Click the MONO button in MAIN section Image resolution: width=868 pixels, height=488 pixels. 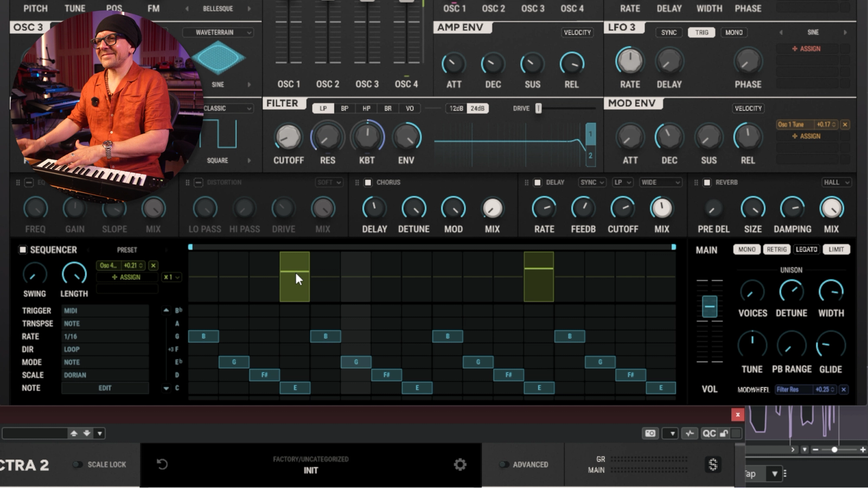tap(746, 249)
